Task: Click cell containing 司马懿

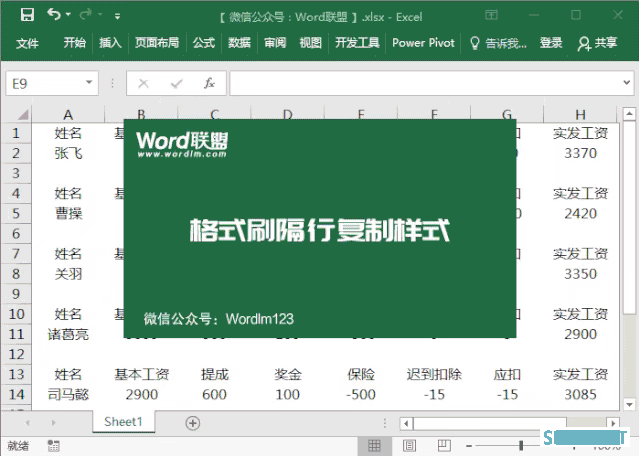Action: [68, 394]
